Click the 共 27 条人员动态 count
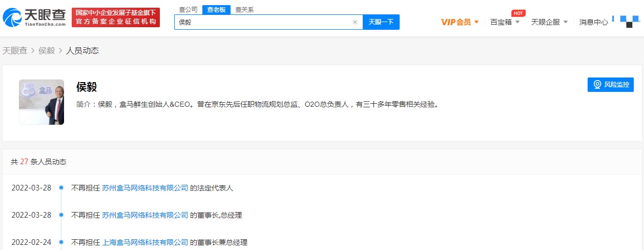Image resolution: width=644 pixels, height=250 pixels. pos(38,162)
